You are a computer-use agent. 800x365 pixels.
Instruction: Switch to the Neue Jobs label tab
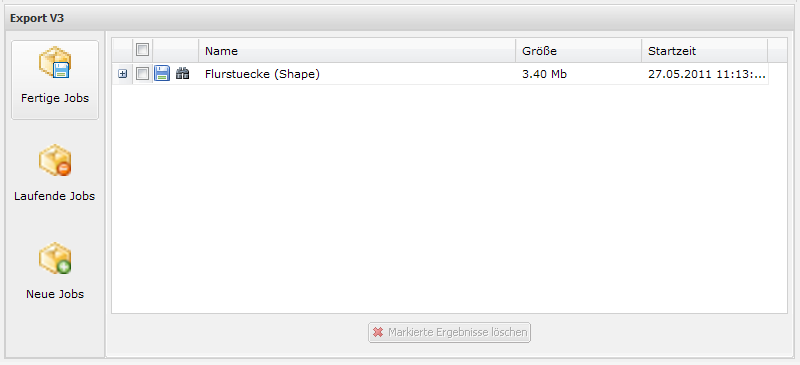pyautogui.click(x=55, y=294)
